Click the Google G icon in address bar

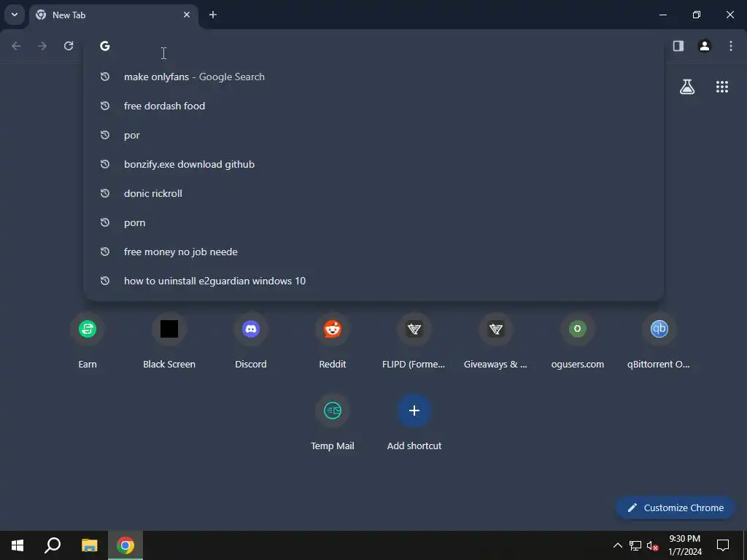tap(105, 46)
